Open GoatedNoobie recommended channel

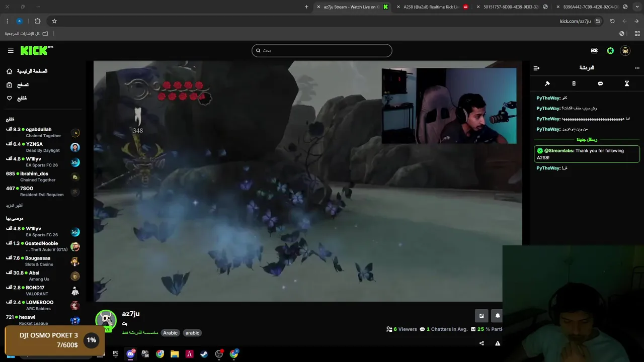click(42, 246)
